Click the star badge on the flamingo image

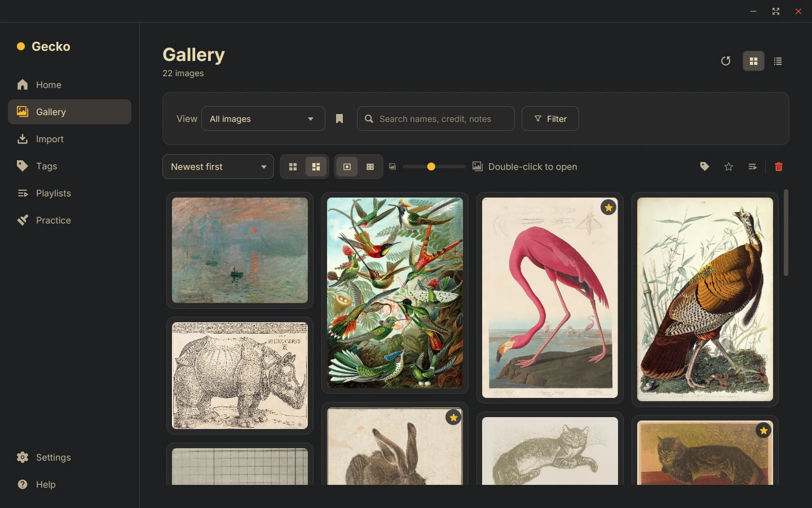point(608,208)
